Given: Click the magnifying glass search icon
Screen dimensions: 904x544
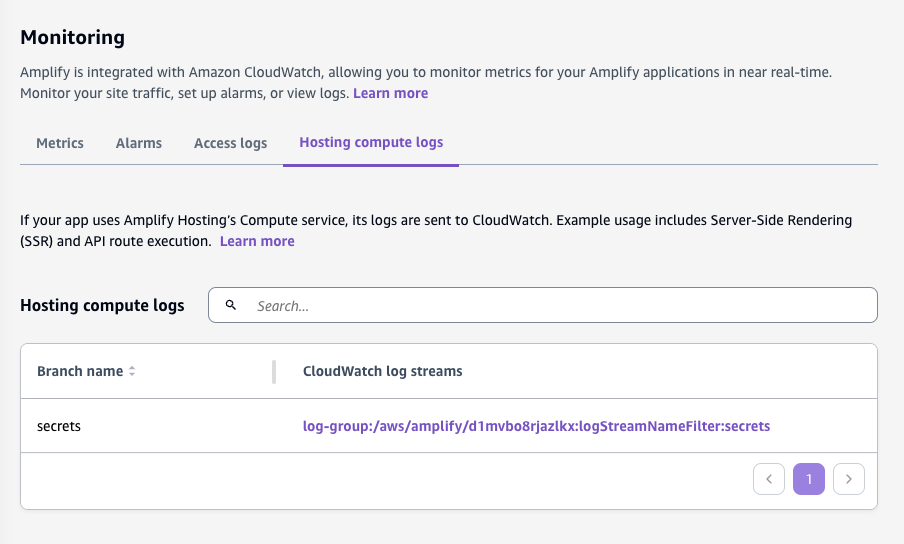Looking at the screenshot, I should 231,305.
